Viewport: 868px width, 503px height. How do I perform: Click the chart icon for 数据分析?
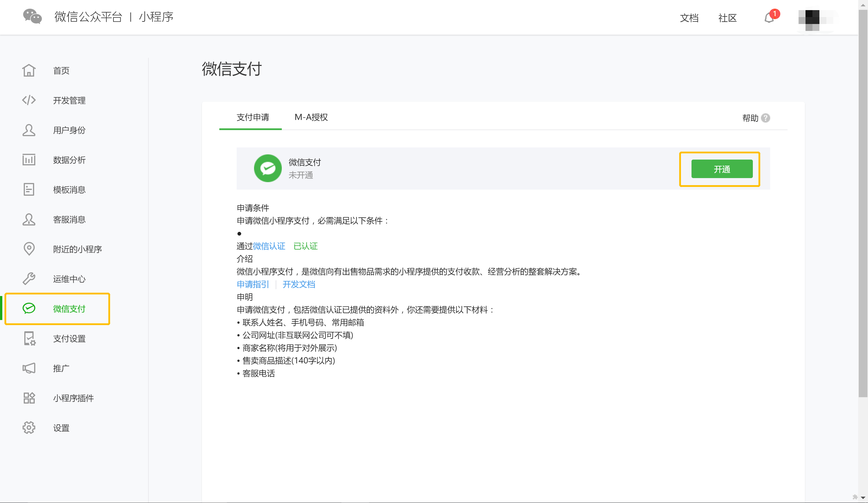(x=29, y=160)
